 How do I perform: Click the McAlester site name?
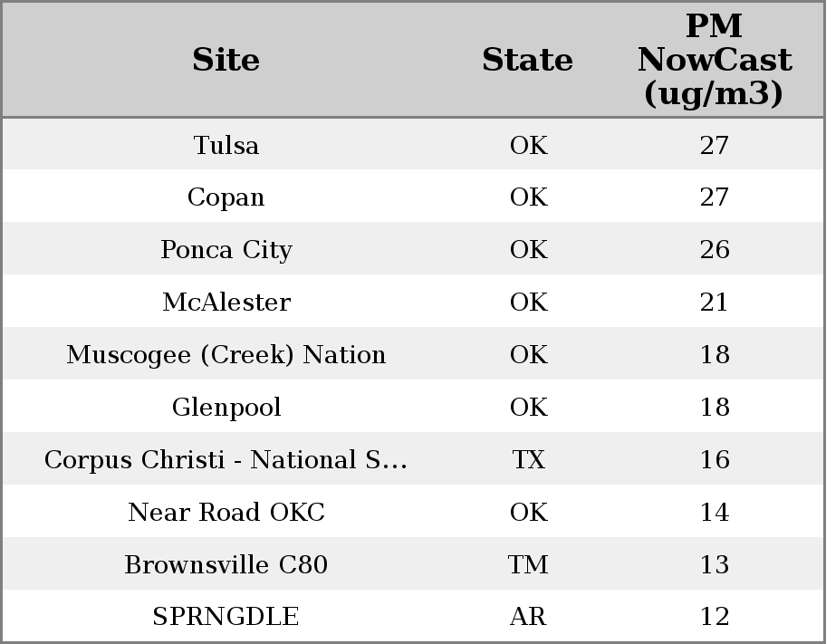pyautogui.click(x=226, y=303)
